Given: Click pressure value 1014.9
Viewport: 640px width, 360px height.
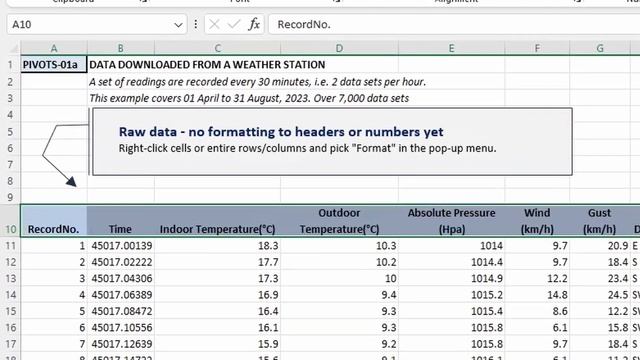Looking at the screenshot, I should click(x=451, y=278).
